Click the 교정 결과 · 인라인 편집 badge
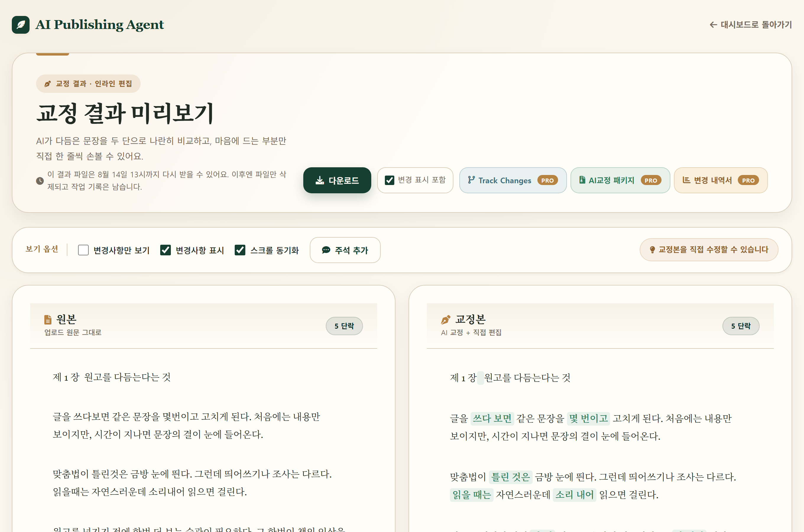Viewport: 804px width, 532px height. 88,83
